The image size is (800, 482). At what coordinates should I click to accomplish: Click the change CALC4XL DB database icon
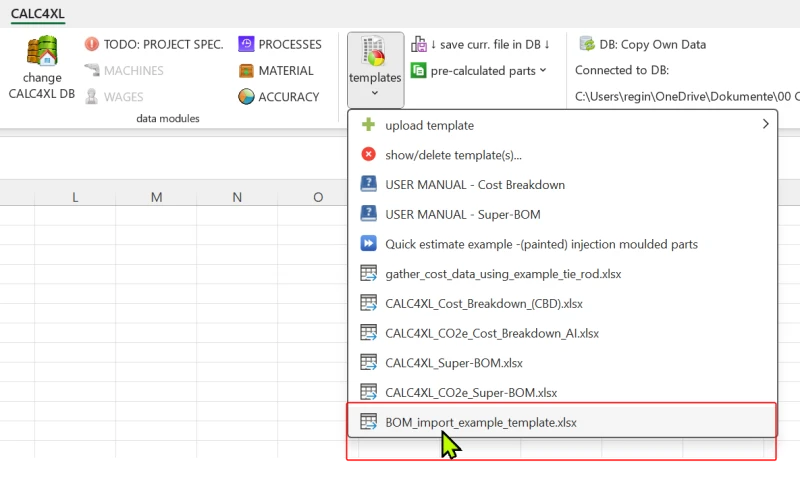tap(42, 50)
